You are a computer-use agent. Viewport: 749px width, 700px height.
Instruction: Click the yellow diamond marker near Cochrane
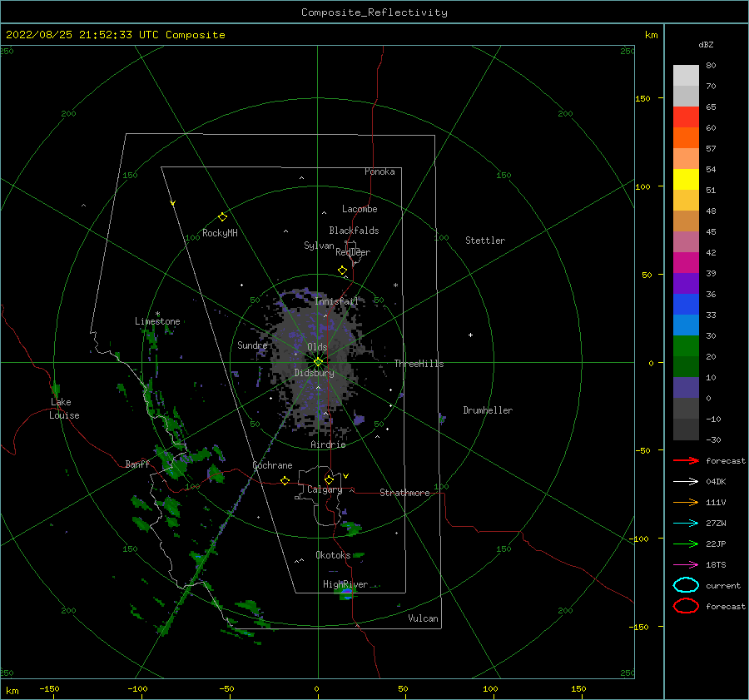coord(285,480)
